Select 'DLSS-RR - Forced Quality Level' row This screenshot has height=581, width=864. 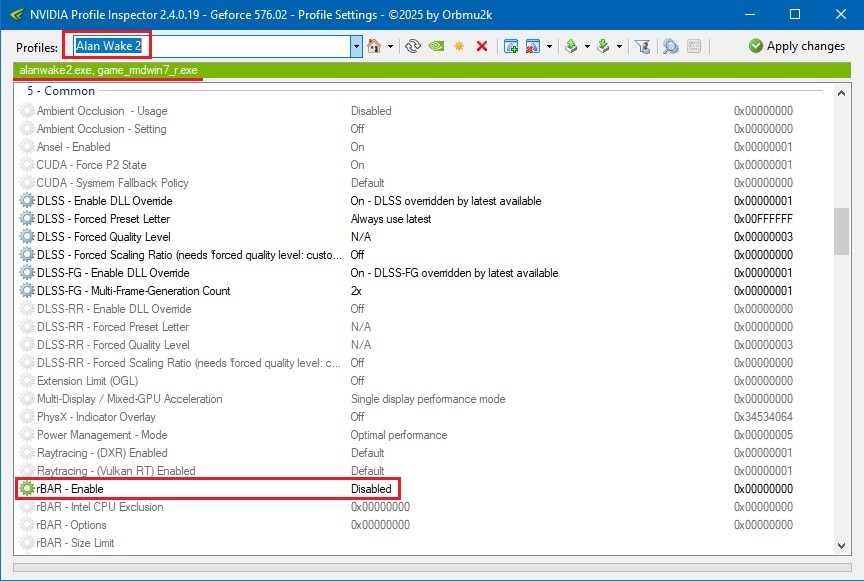coord(424,345)
